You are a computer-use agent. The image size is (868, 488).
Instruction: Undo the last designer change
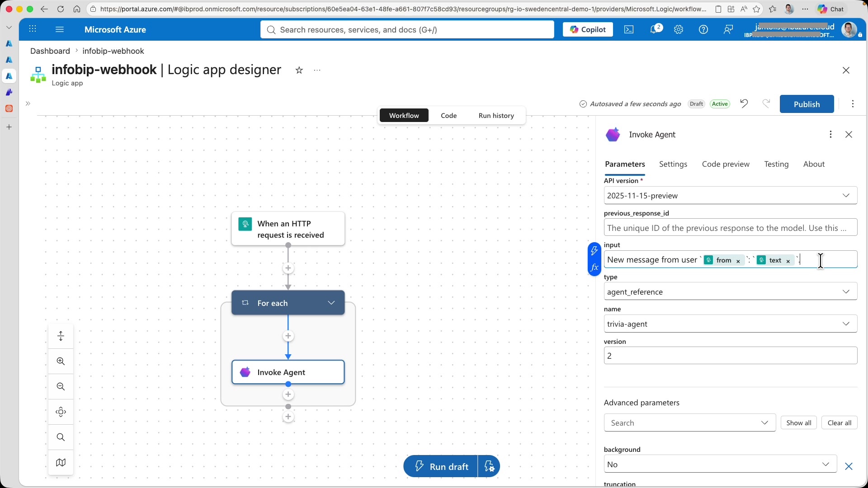[744, 104]
